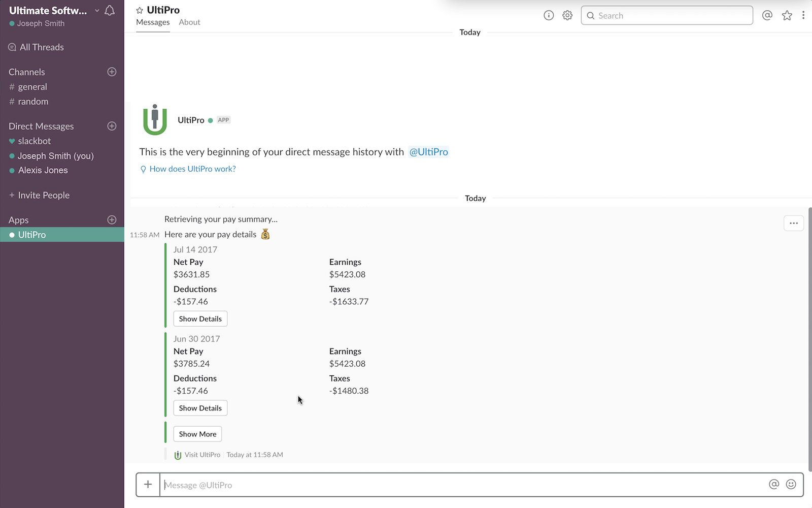The height and width of the screenshot is (508, 812).
Task: Click the UltiPro app logo avatar
Action: (x=155, y=120)
